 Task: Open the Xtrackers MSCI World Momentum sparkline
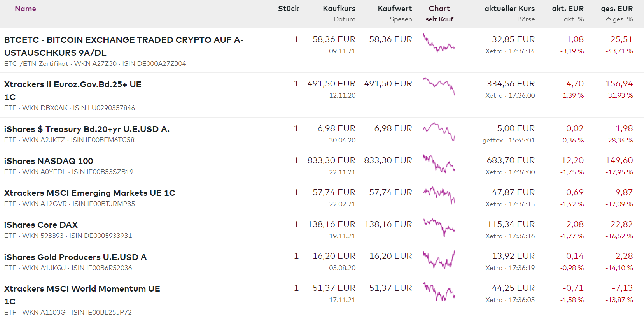pyautogui.click(x=439, y=292)
